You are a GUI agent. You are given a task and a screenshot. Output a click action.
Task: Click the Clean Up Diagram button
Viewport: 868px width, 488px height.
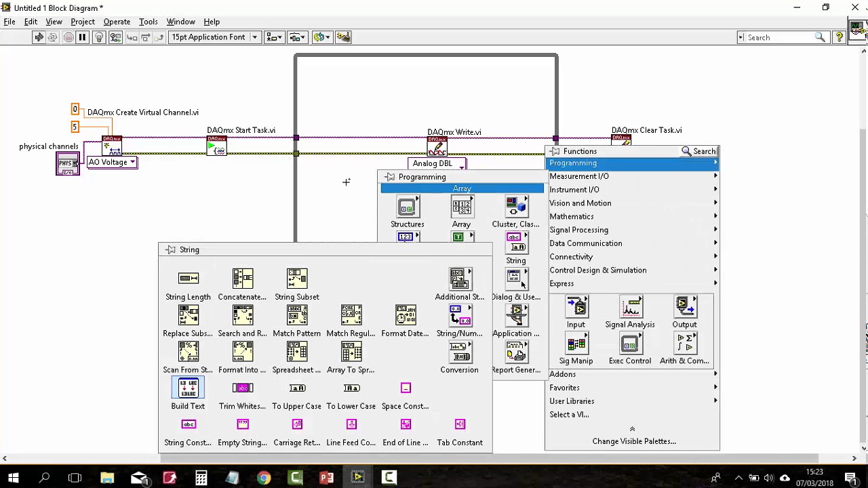click(x=343, y=37)
